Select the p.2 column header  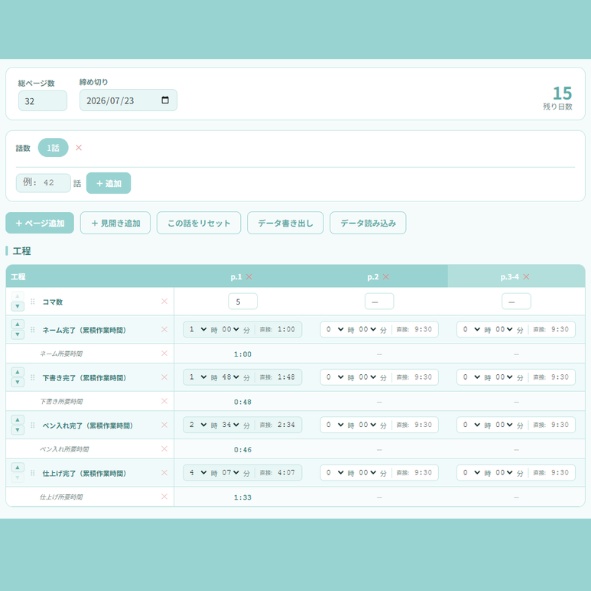373,277
